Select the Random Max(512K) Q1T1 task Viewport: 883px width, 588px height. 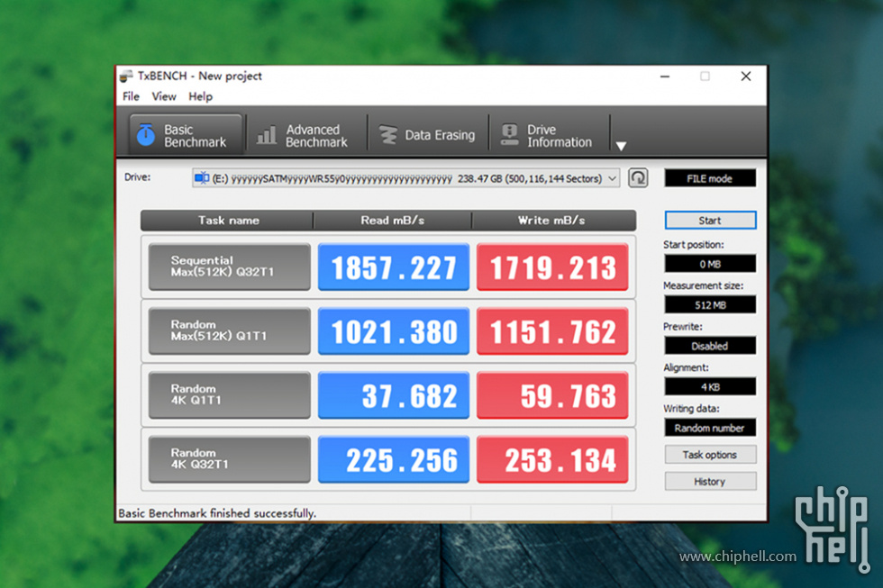230,330
